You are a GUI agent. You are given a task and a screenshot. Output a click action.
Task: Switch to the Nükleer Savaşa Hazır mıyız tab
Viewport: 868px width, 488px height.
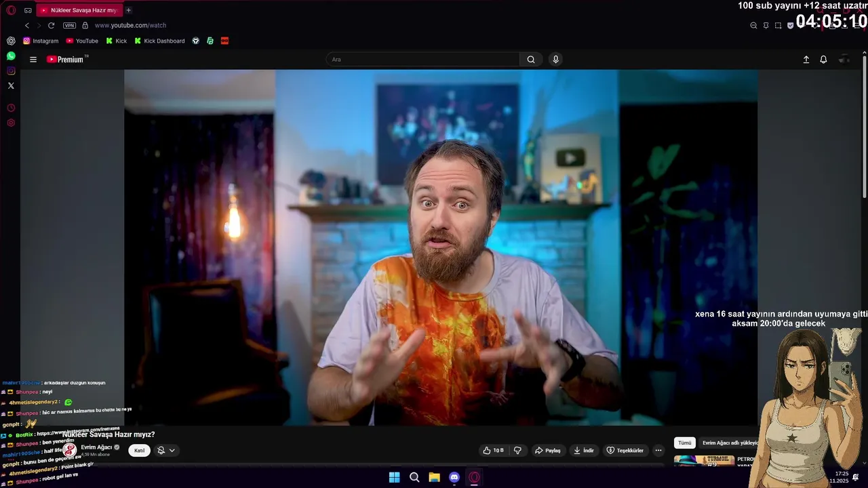click(x=79, y=10)
